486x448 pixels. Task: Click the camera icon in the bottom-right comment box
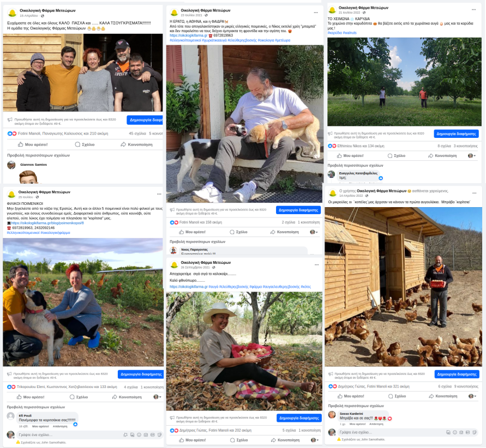coord(461,432)
